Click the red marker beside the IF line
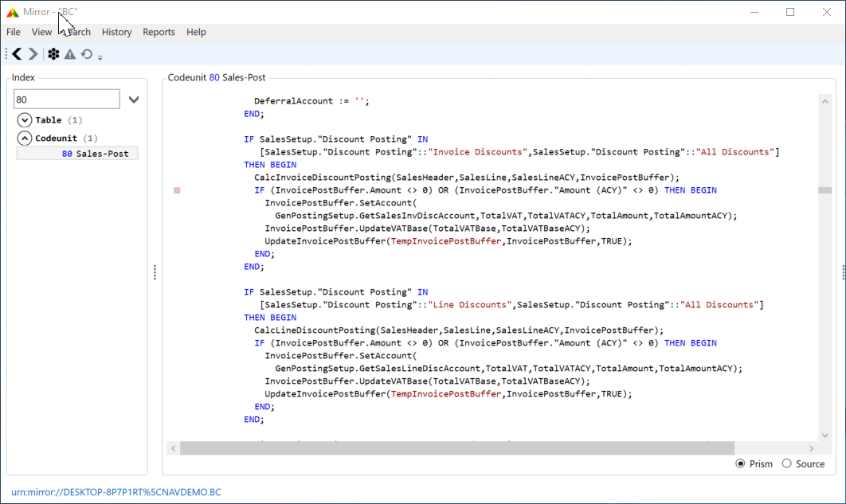The height and width of the screenshot is (504, 846). click(177, 190)
